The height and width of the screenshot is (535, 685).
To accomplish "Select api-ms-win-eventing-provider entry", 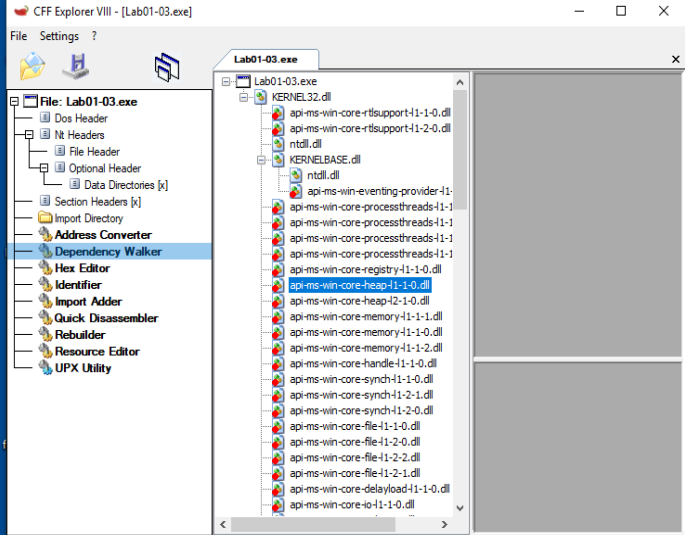I will (380, 191).
